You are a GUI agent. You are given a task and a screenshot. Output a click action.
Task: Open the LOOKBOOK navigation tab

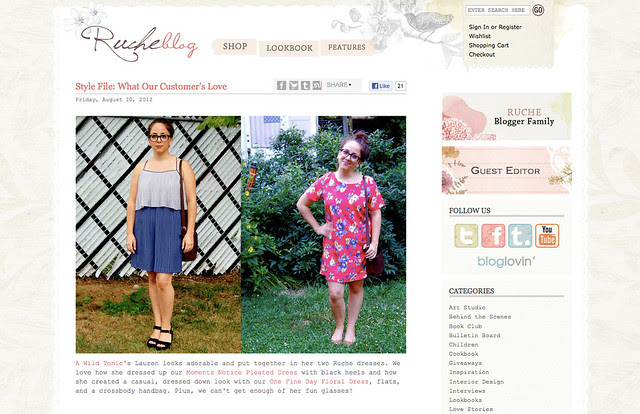[289, 48]
